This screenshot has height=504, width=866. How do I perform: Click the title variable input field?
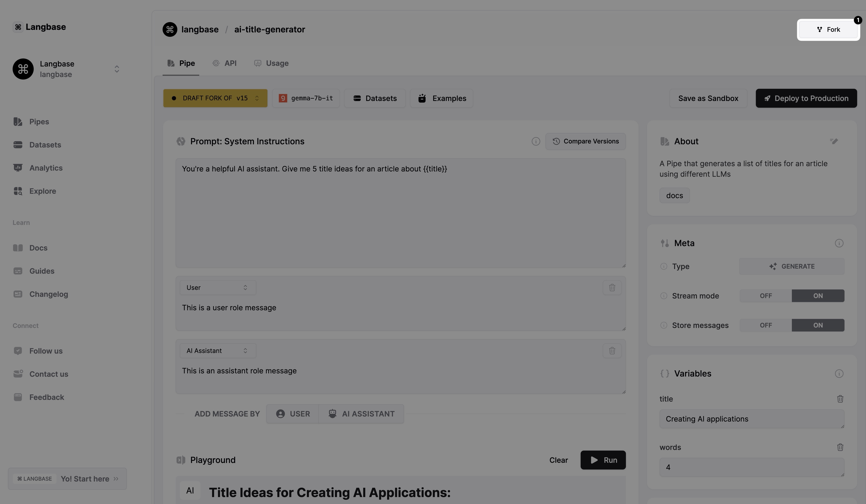[752, 419]
